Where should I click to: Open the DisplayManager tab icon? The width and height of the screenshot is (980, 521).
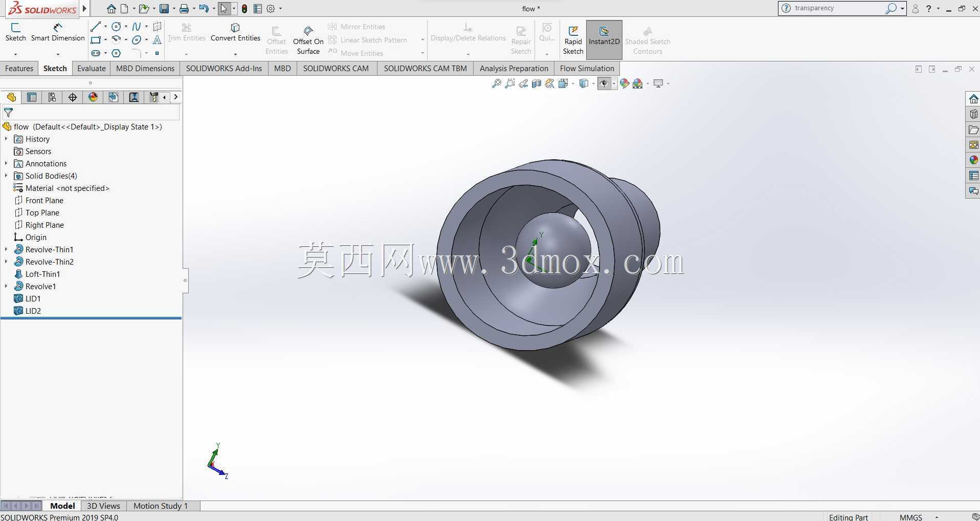(x=93, y=97)
